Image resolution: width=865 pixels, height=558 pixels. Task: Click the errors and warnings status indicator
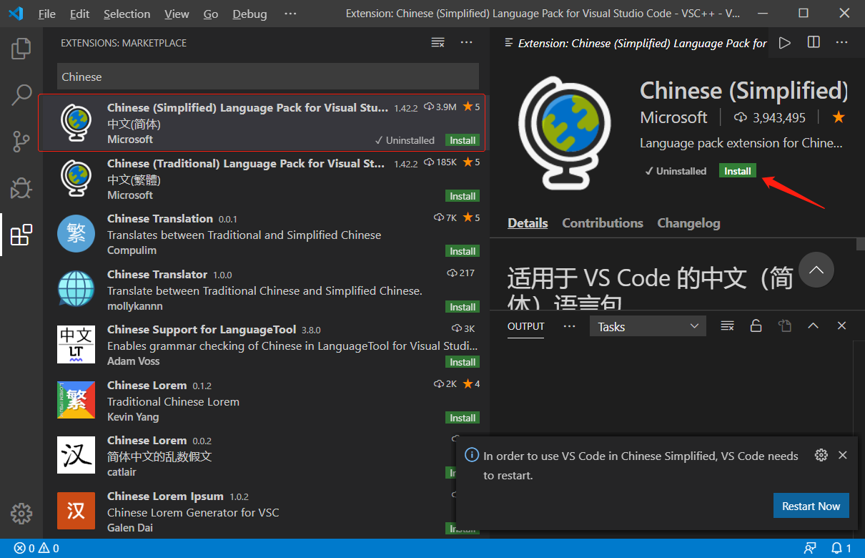36,548
